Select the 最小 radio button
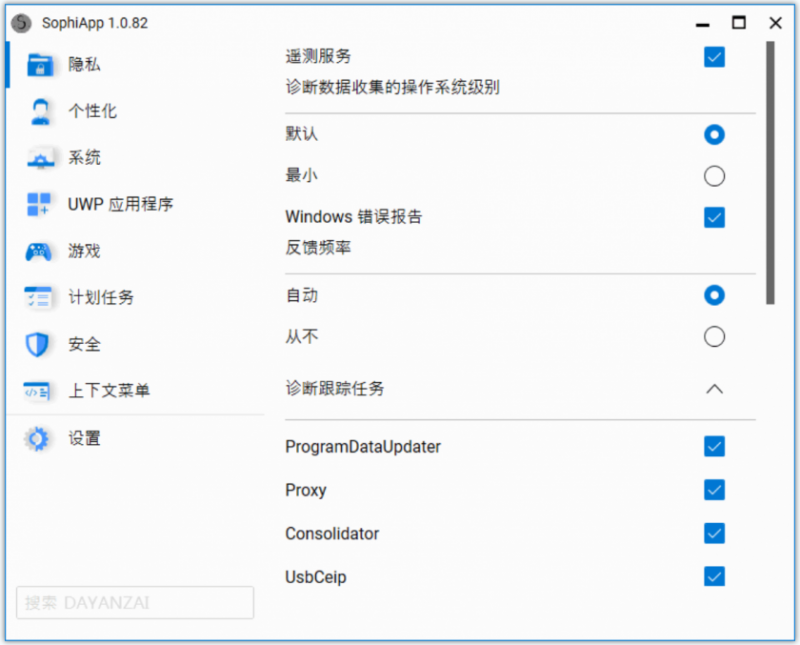 (x=714, y=176)
